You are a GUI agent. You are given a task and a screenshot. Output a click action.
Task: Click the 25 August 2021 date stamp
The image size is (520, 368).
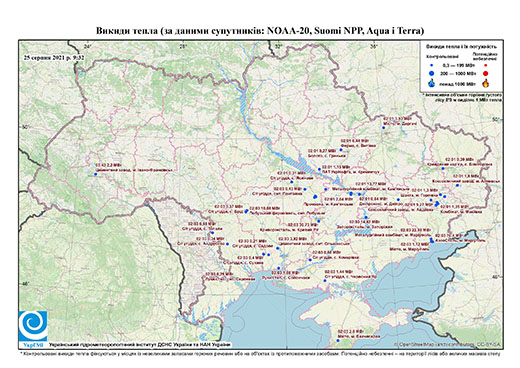[x=54, y=57]
